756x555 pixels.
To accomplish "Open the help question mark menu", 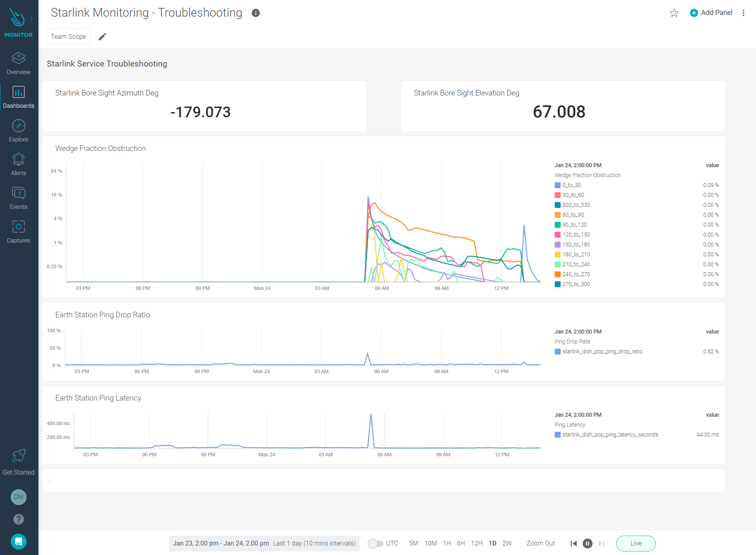I will click(x=19, y=519).
